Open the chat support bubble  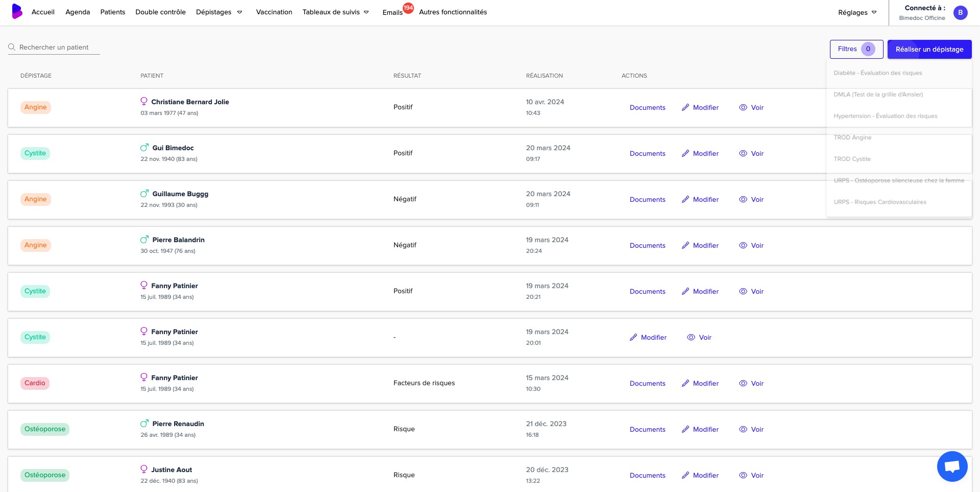pyautogui.click(x=952, y=466)
